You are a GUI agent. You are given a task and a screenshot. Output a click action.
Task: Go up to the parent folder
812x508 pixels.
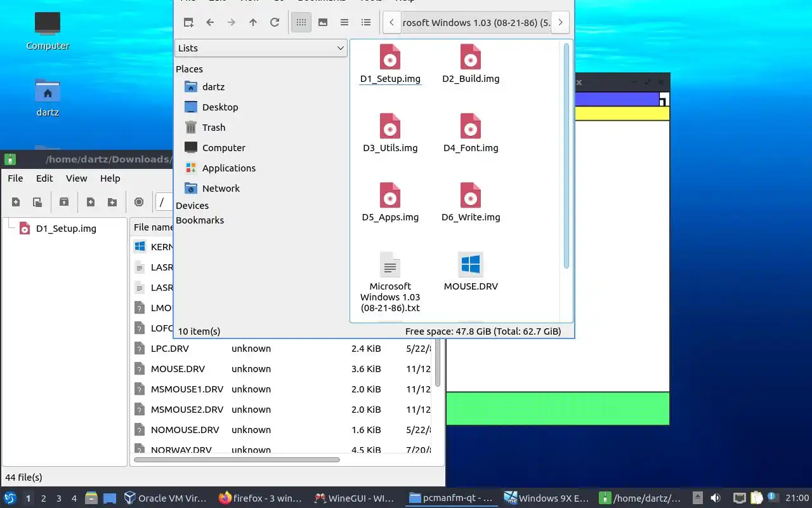point(253,22)
